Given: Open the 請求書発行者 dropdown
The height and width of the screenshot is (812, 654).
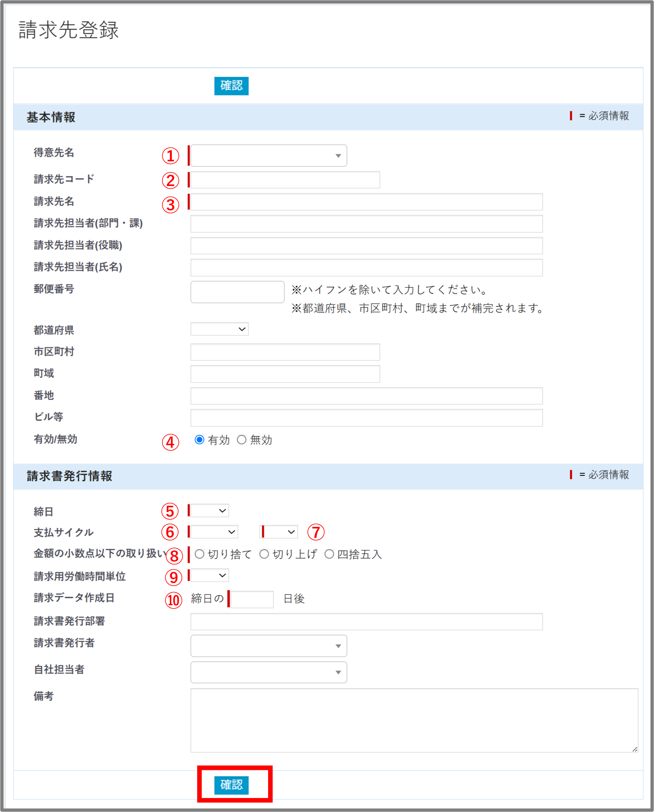Looking at the screenshot, I should coord(269,646).
